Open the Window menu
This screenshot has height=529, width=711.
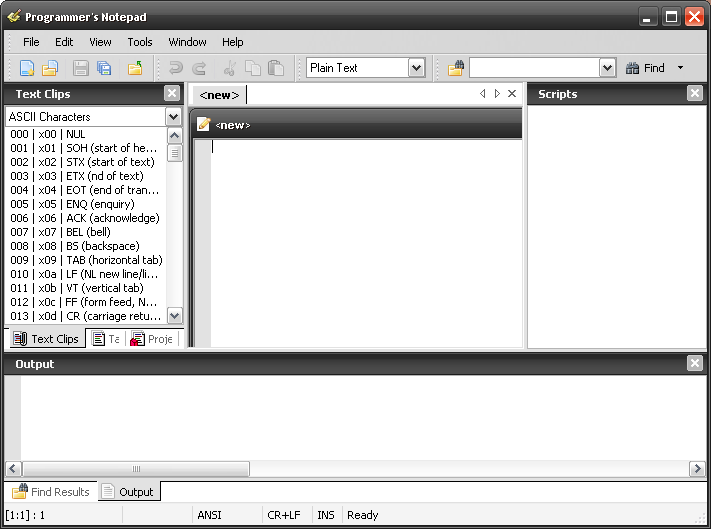click(187, 42)
